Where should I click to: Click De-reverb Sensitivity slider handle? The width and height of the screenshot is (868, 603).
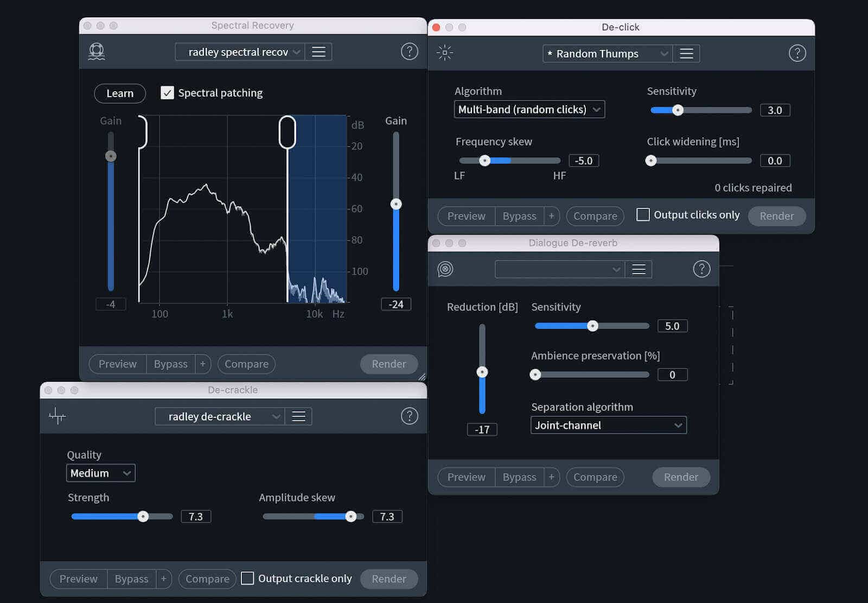(x=593, y=326)
